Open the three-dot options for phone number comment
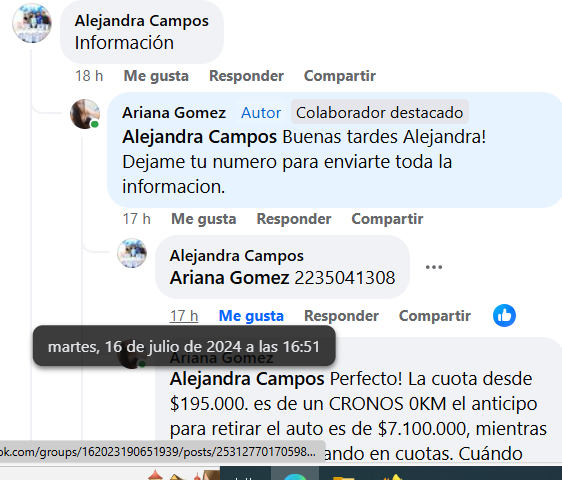This screenshot has height=480, width=562. [434, 267]
